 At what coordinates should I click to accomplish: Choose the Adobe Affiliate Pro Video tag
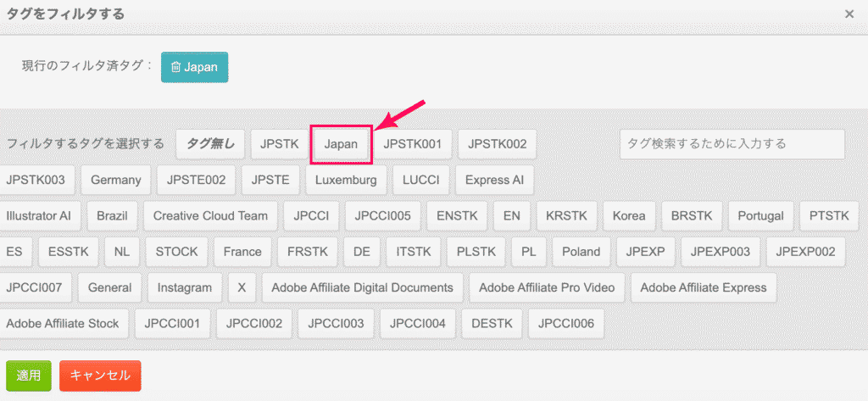click(x=547, y=287)
